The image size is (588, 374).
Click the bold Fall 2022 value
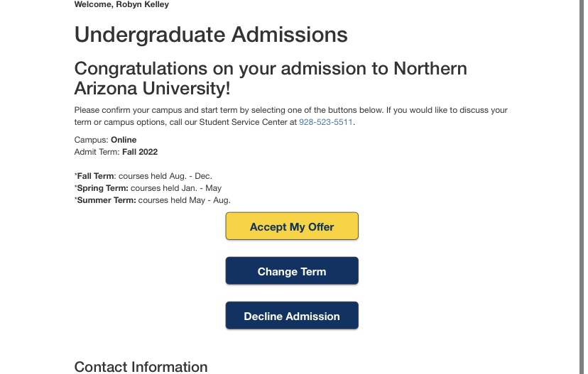click(140, 152)
